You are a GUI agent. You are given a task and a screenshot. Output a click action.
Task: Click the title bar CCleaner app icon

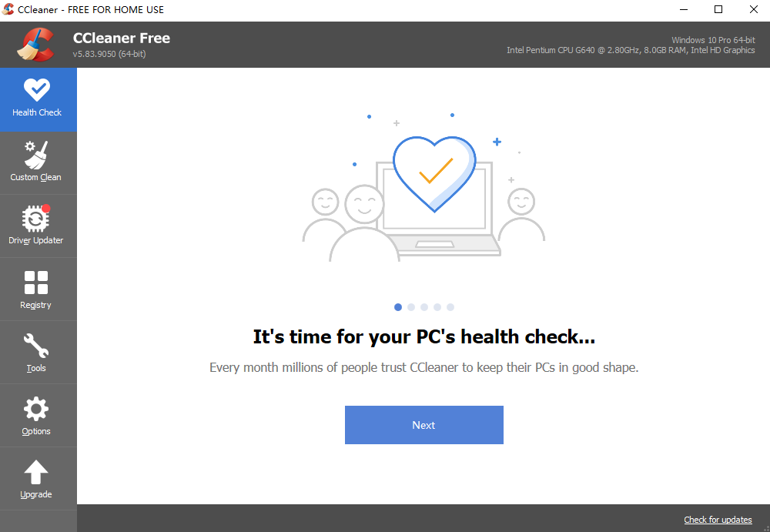(x=8, y=9)
